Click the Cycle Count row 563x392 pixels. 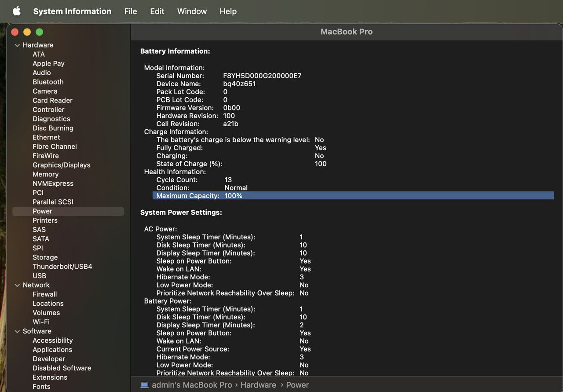[194, 180]
